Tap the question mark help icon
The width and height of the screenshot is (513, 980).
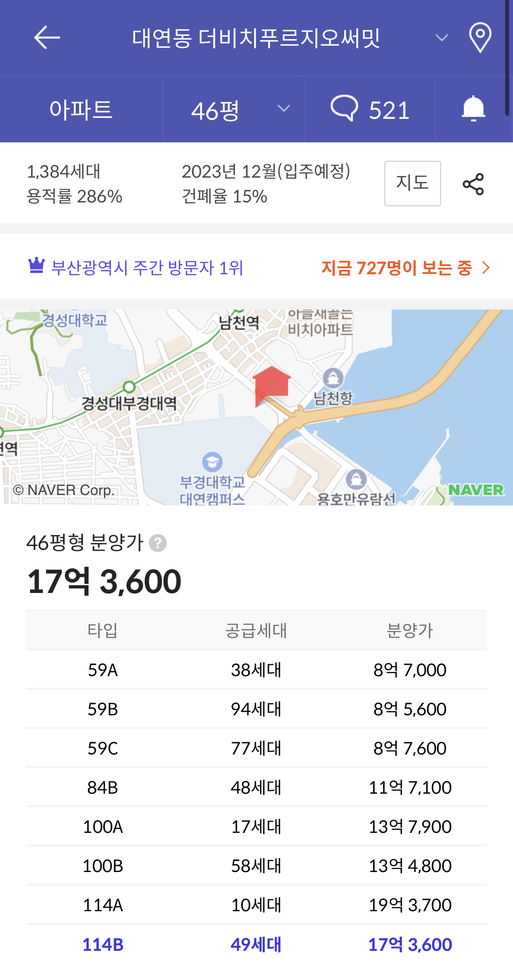(x=158, y=543)
